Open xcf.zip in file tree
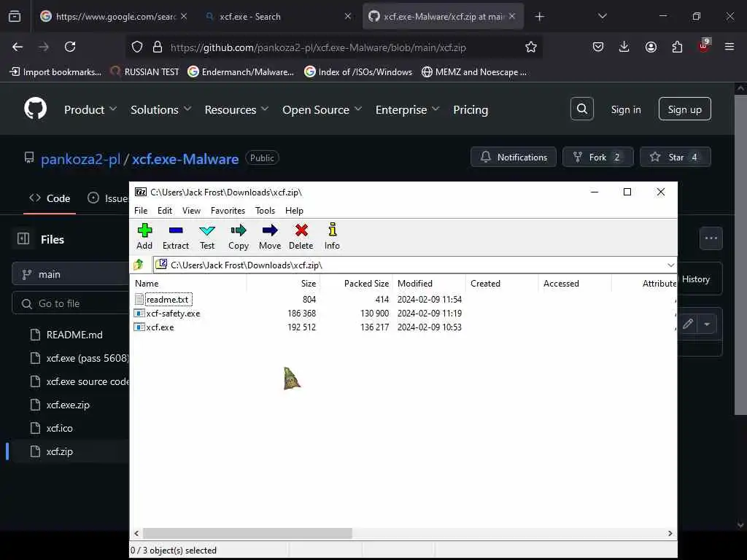This screenshot has height=560, width=747. (60, 451)
